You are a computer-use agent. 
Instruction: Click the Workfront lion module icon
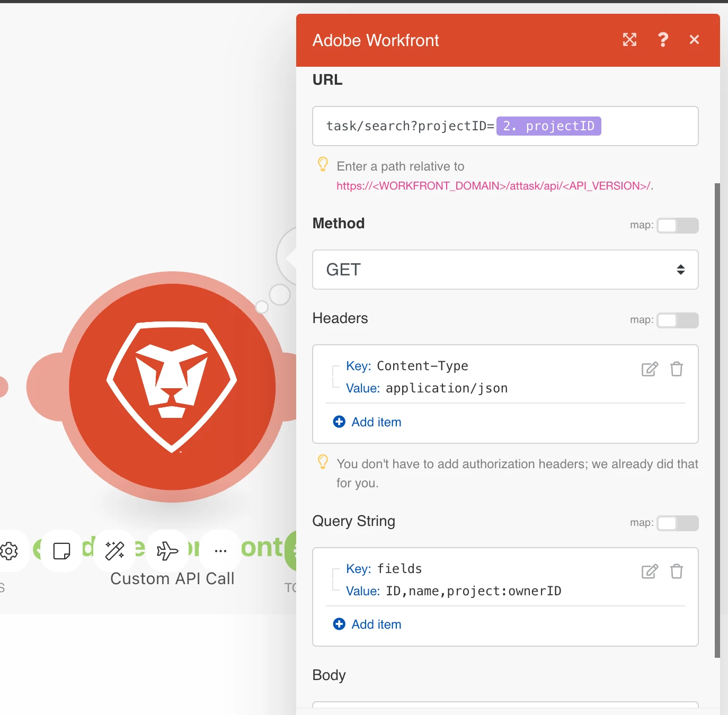coord(172,387)
